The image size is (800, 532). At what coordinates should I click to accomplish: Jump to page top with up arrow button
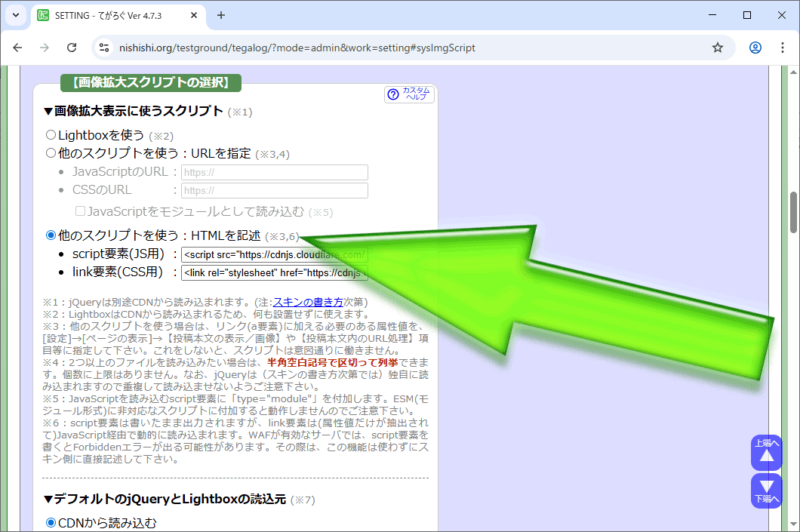click(x=767, y=453)
